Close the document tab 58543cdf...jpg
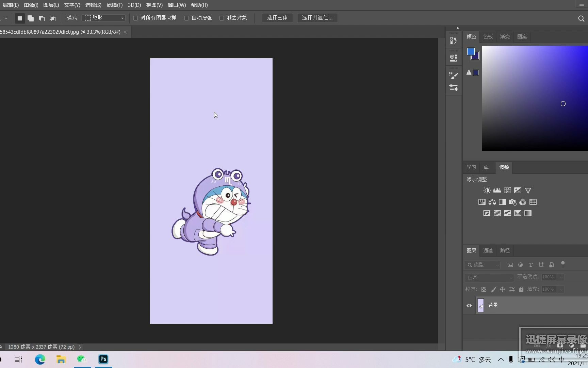 pos(125,32)
